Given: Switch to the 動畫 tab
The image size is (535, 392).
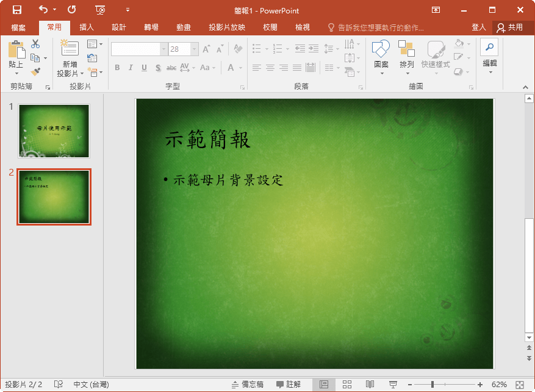Looking at the screenshot, I should (x=183, y=27).
